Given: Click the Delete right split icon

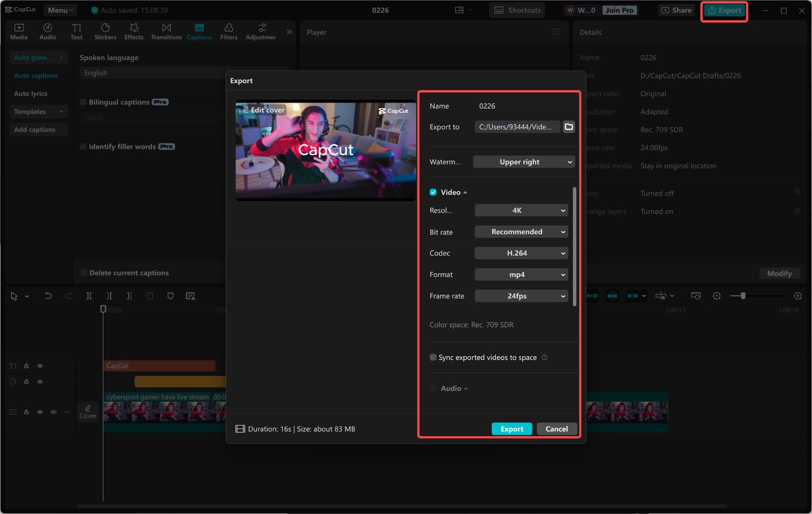Looking at the screenshot, I should point(129,296).
